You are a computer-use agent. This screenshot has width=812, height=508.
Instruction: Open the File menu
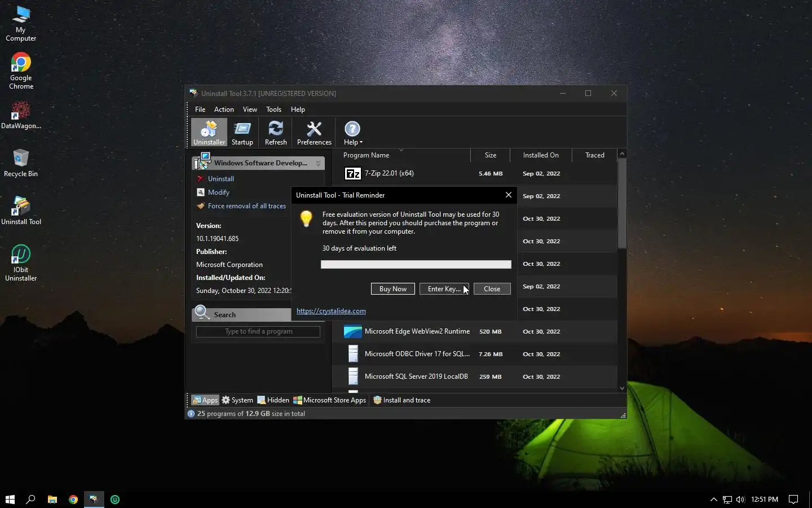200,110
